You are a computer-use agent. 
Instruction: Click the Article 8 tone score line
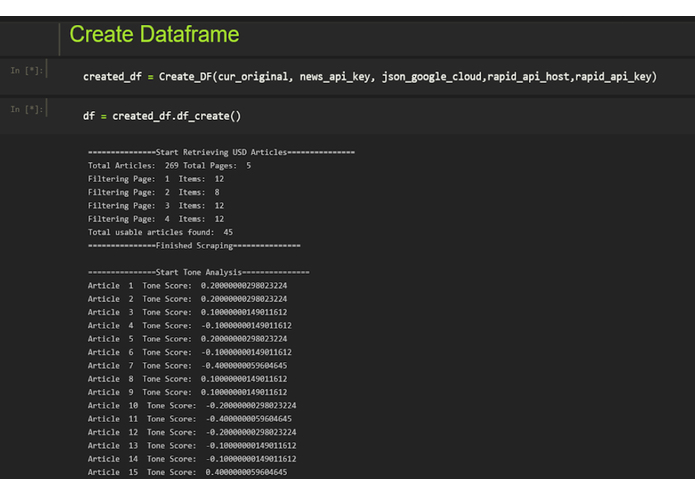pos(187,379)
